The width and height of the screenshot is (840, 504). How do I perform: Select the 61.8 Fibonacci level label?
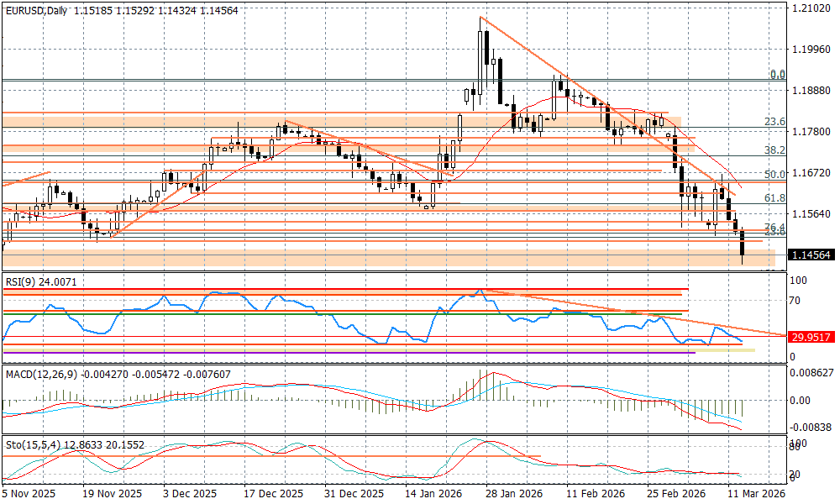coord(774,198)
